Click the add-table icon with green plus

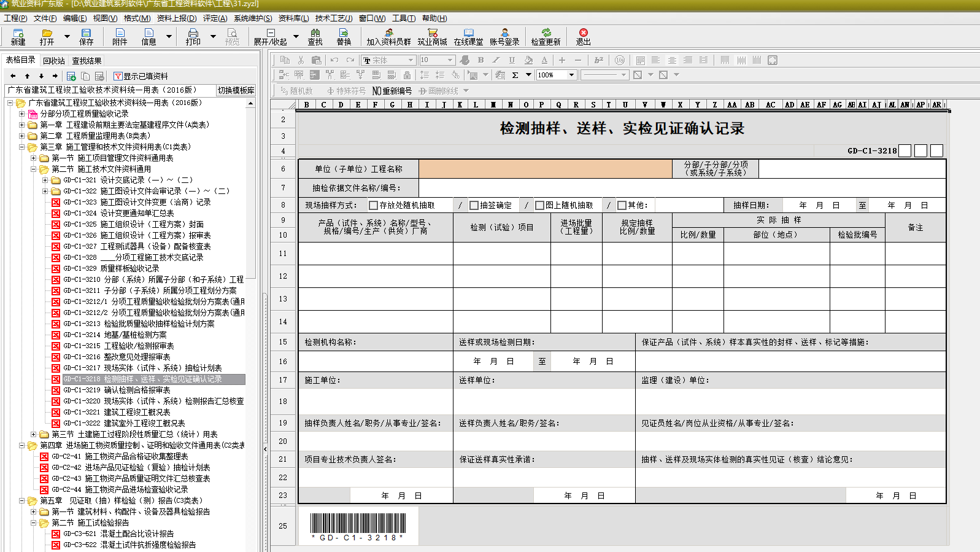pyautogui.click(x=71, y=76)
